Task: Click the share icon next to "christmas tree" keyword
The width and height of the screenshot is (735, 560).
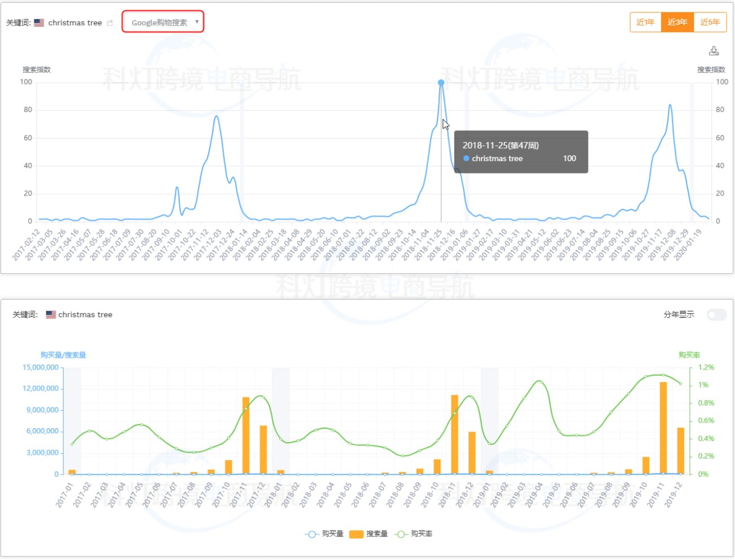Action: (110, 23)
